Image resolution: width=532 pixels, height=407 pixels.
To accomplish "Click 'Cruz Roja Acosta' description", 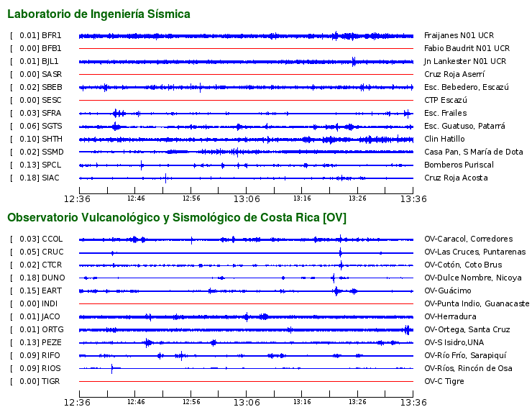I will click(456, 178).
